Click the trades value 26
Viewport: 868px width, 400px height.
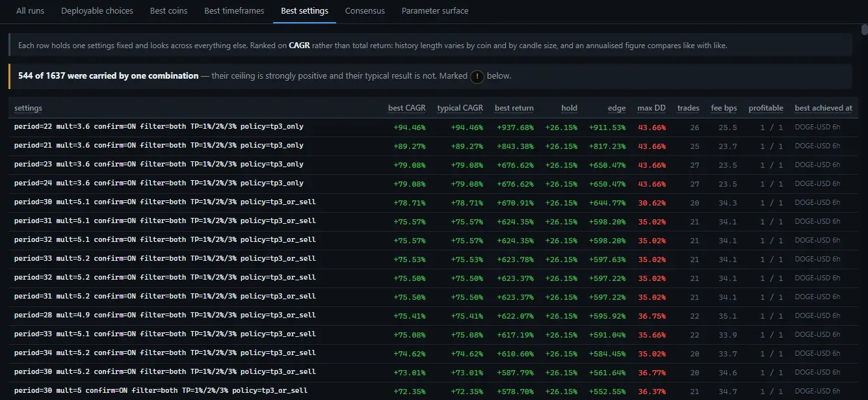(x=695, y=127)
